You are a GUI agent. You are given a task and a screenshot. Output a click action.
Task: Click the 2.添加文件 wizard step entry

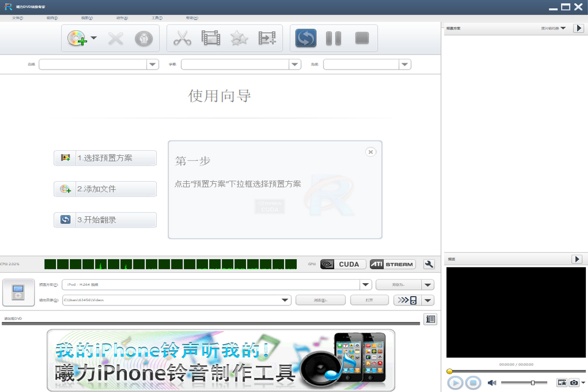point(105,189)
